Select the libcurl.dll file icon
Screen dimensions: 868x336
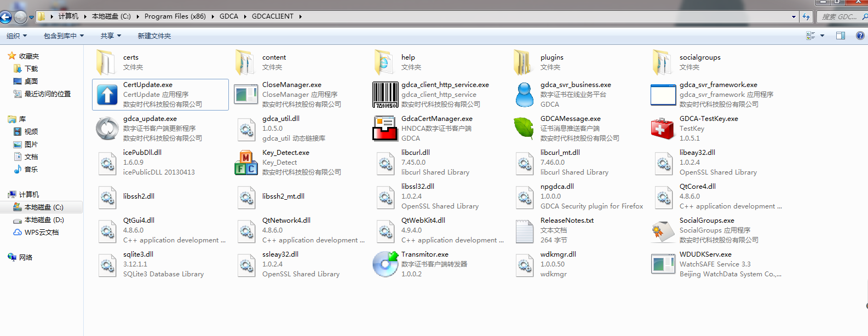[x=386, y=163]
